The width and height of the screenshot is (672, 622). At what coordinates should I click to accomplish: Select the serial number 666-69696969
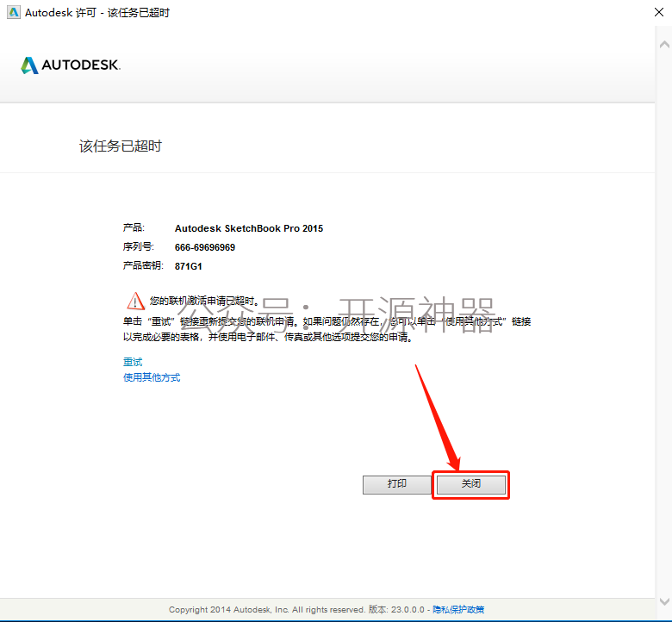coord(205,247)
